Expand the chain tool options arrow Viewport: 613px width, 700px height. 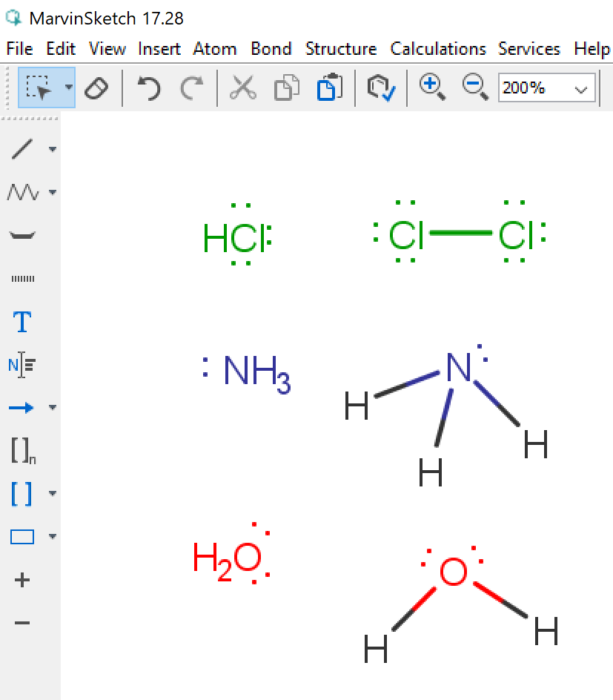[x=53, y=193]
